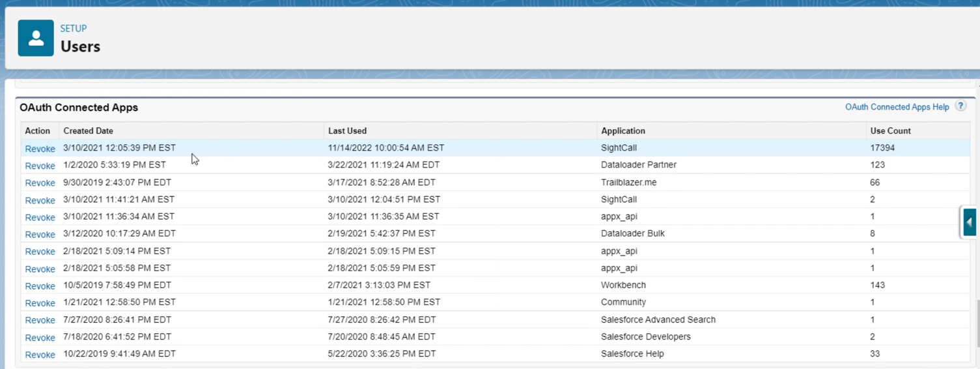
Task: Click the OAuth Connected Apps section title
Action: 79,108
